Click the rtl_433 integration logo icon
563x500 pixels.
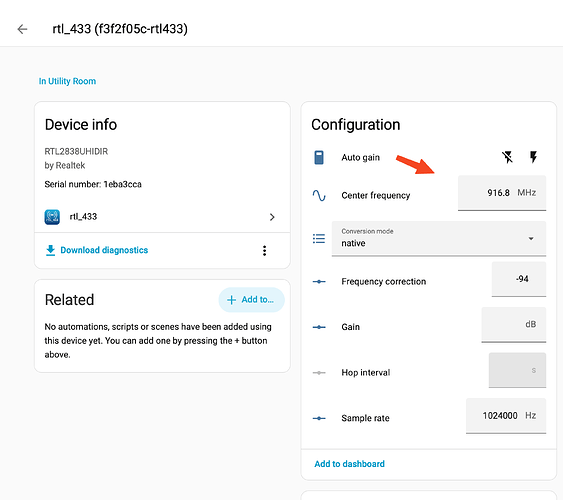pos(52,217)
